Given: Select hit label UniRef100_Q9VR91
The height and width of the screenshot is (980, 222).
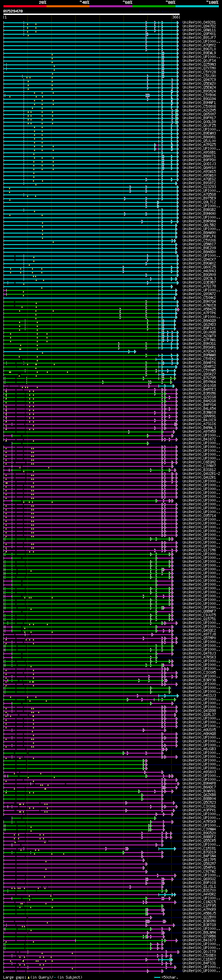Looking at the screenshot, I should (199, 416).
